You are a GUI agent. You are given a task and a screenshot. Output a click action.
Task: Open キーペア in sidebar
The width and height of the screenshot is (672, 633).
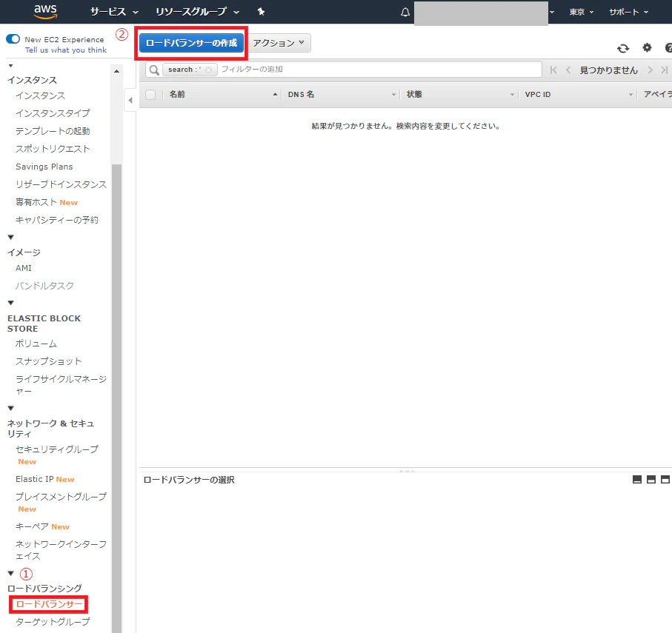point(32,526)
